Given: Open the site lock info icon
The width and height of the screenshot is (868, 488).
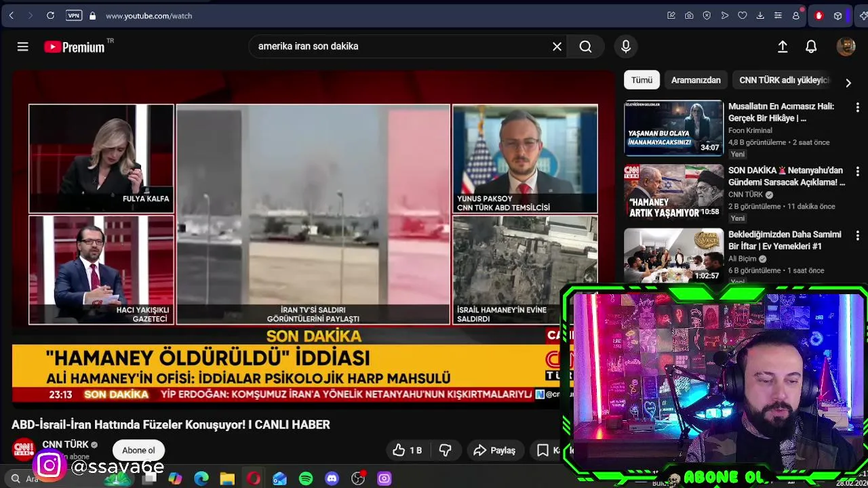Looking at the screenshot, I should (x=92, y=16).
